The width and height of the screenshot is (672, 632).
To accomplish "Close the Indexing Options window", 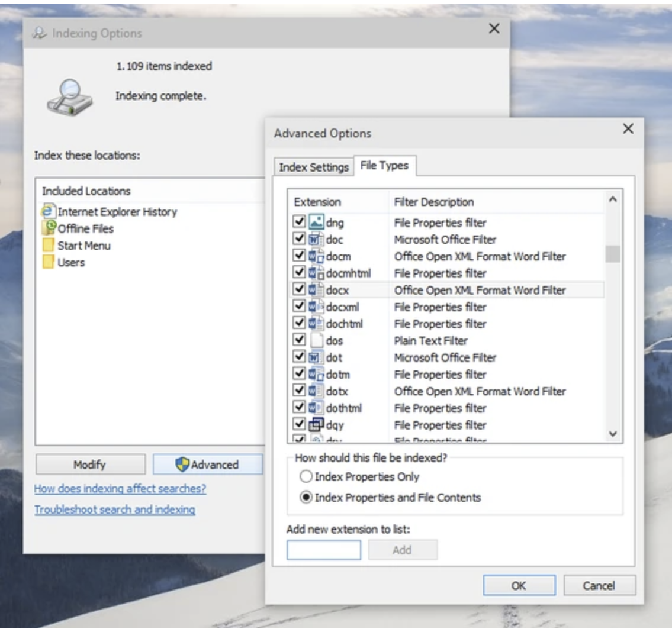I will point(494,28).
